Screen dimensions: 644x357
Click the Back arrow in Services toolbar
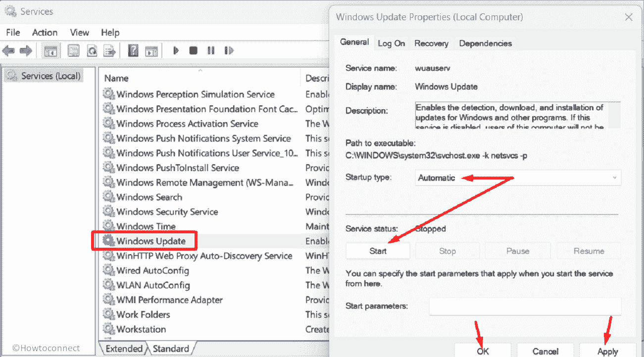(x=8, y=50)
